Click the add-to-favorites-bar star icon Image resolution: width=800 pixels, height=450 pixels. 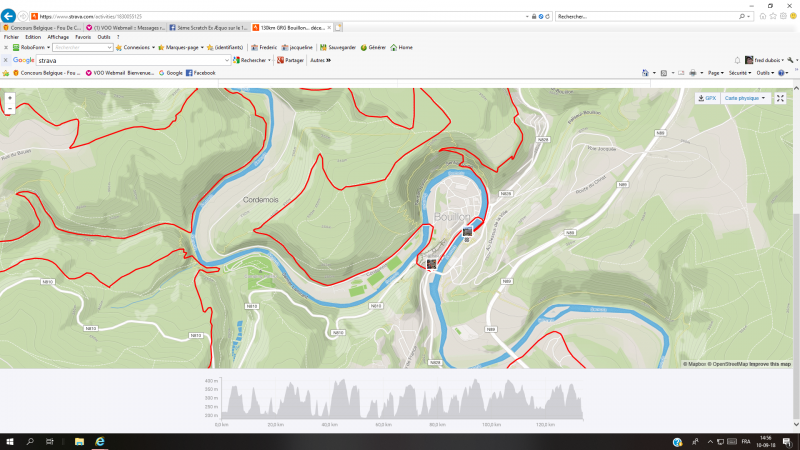(x=6, y=73)
